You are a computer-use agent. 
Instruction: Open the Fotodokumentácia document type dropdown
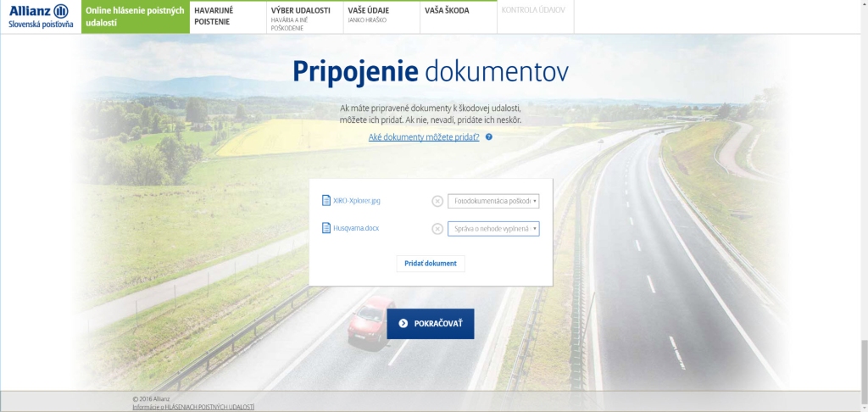pyautogui.click(x=493, y=201)
